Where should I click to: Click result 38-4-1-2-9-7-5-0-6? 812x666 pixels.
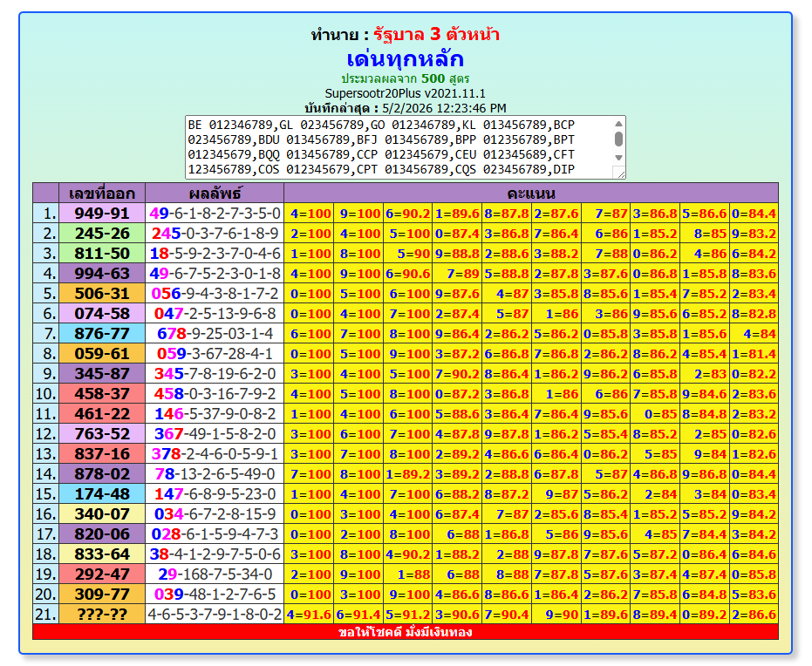[215, 554]
